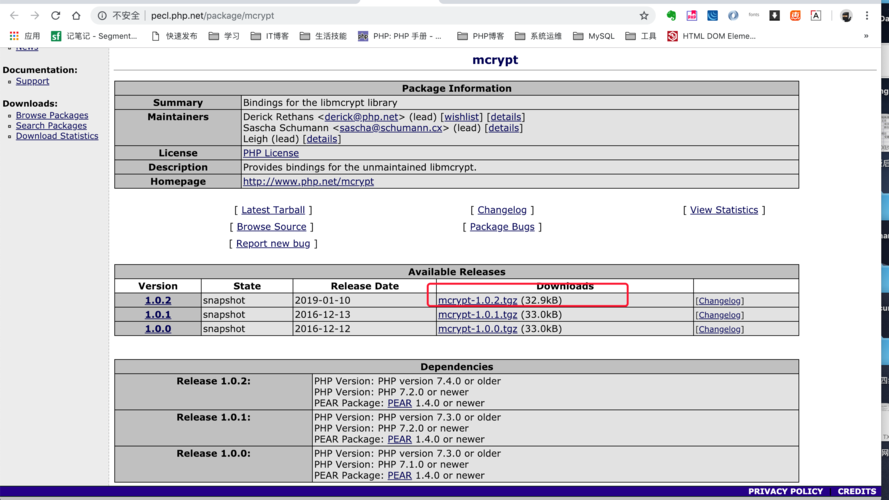Viewport: 889px width, 500px height.
Task: Open the Changelog for release 1.0.1
Action: 719,315
